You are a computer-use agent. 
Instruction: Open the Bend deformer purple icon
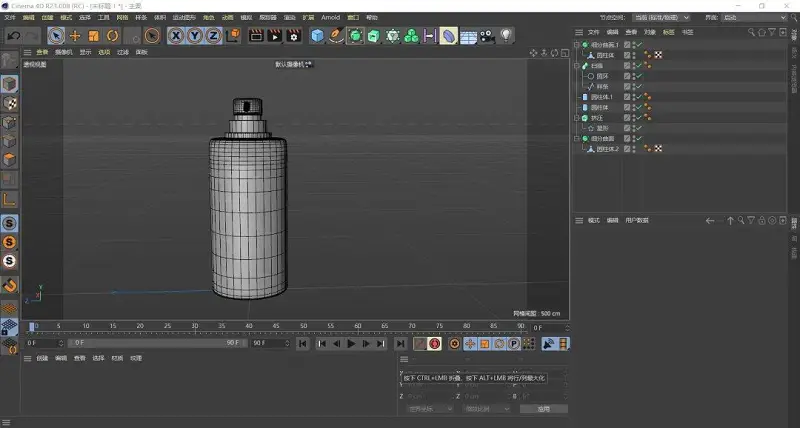coord(448,36)
